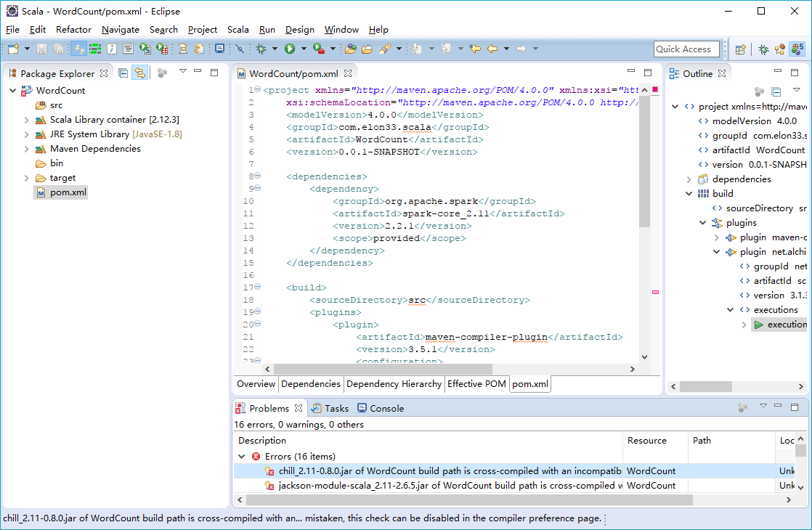The image size is (812, 530).
Task: Open the Run button dropdown arrow
Action: tap(304, 49)
